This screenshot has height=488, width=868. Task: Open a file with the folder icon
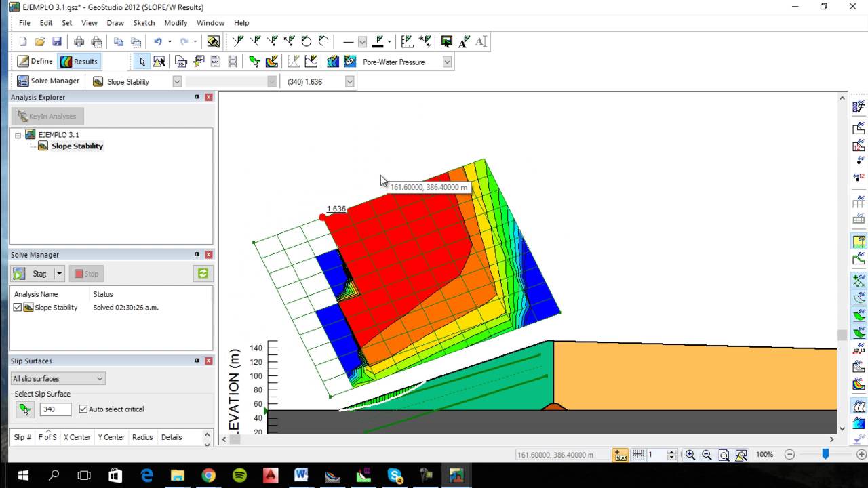click(x=39, y=42)
